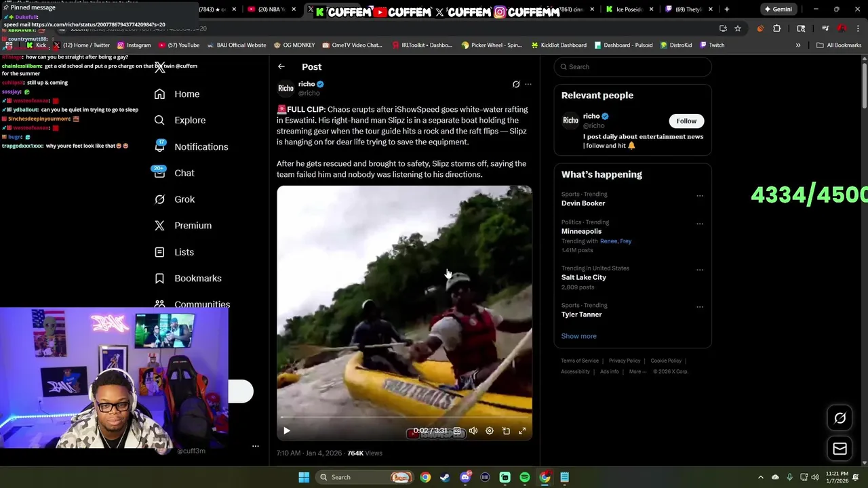The width and height of the screenshot is (868, 488).
Task: Go back using the Post back arrow
Action: pos(281,66)
